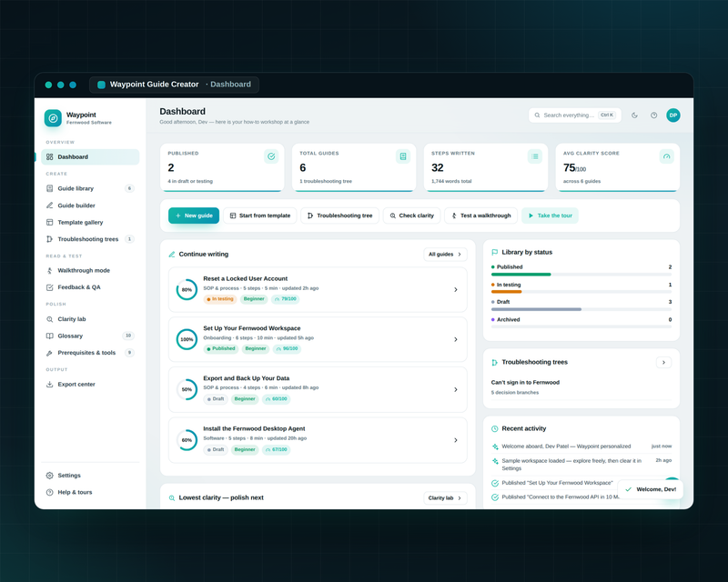Open Guide builder in the sidebar
This screenshot has height=582, width=728.
90,206
